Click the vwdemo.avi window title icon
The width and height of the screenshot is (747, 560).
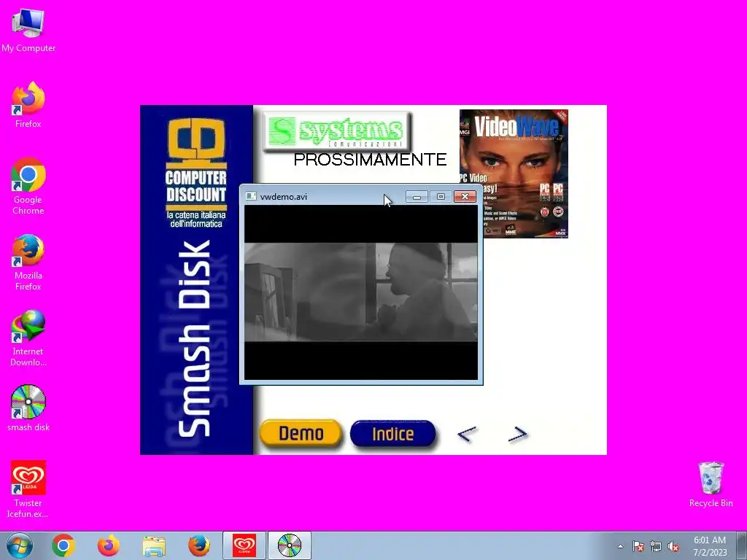click(x=251, y=196)
